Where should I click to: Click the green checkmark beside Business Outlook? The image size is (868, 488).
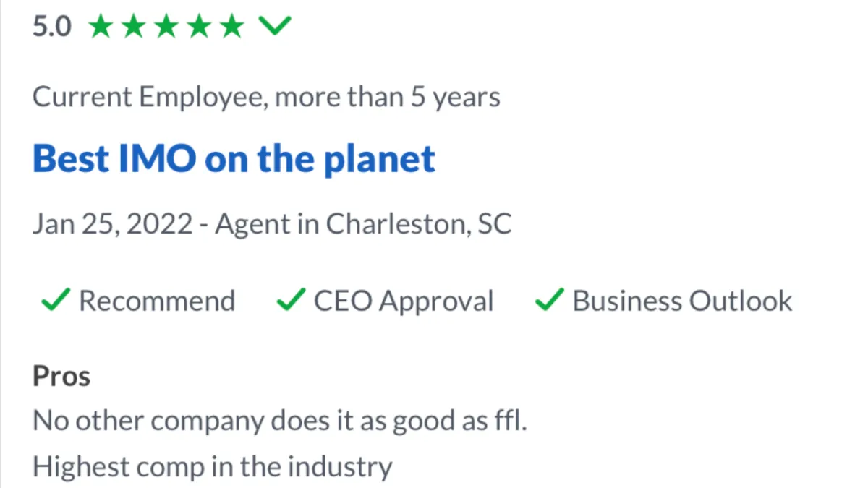pyautogui.click(x=549, y=300)
